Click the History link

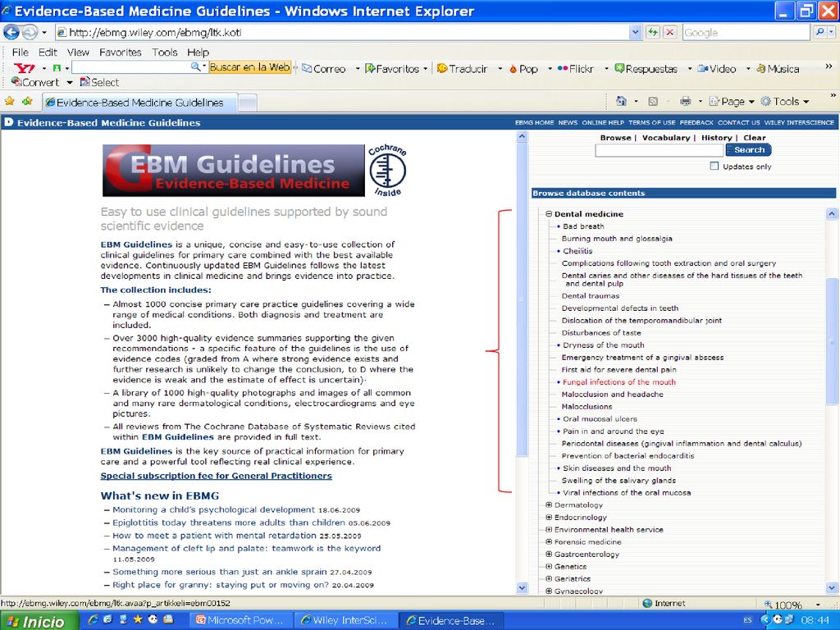716,138
